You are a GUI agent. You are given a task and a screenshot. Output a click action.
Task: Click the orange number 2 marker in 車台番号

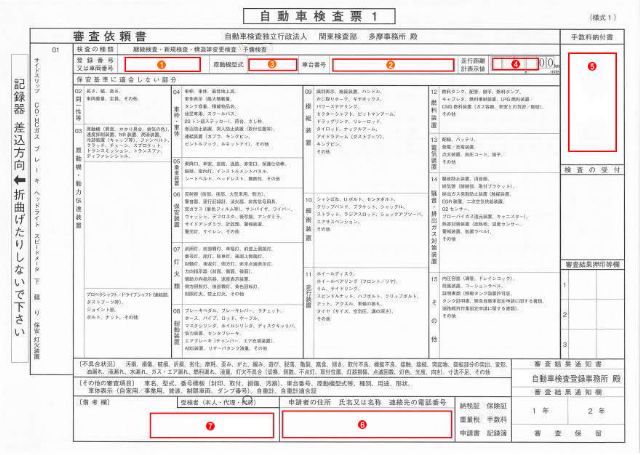coord(390,64)
